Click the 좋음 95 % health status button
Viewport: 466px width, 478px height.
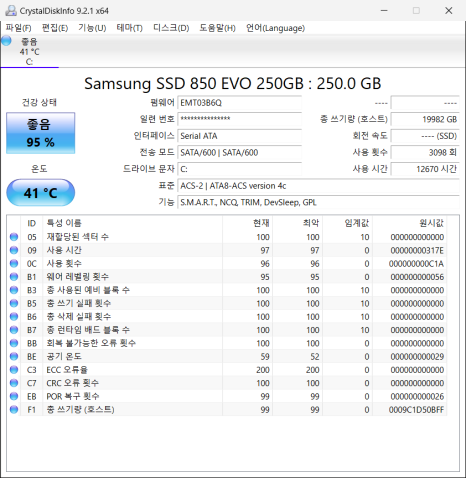click(x=41, y=133)
